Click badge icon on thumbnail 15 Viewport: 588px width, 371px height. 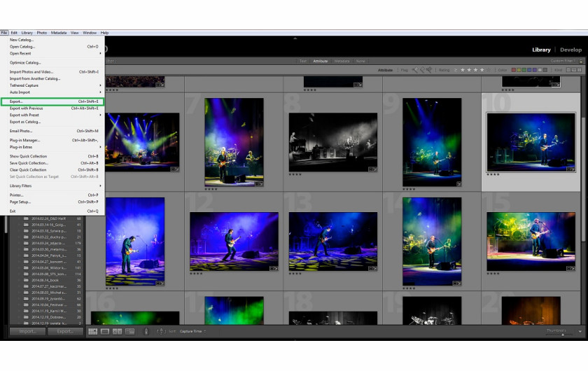pos(570,268)
